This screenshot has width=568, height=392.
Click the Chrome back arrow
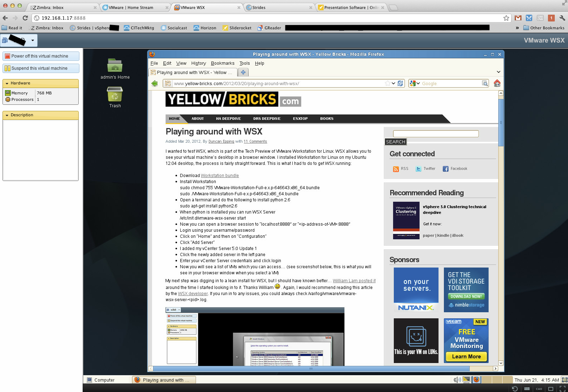5,18
